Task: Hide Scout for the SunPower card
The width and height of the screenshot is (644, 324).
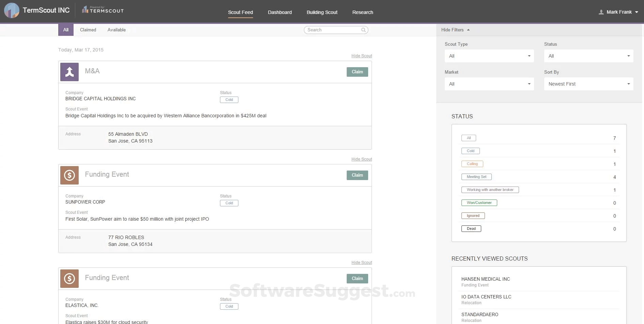Action: tap(362, 159)
